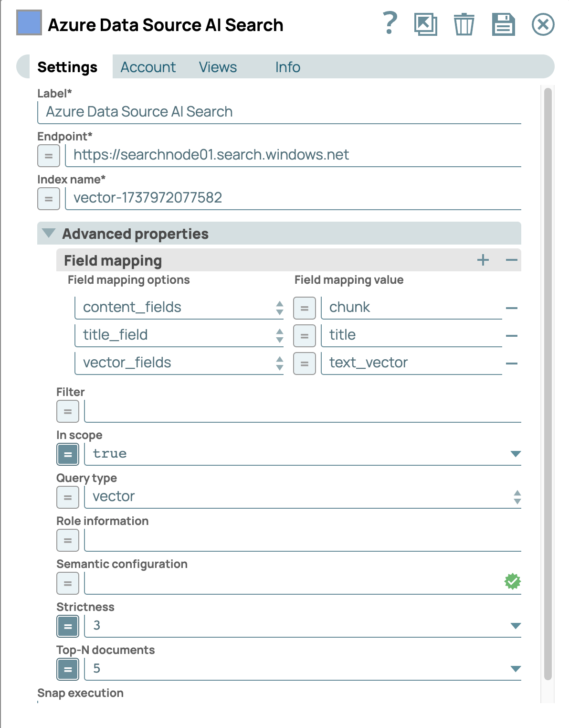Viewport: 569px width, 728px height.
Task: Click the blue snap color square
Action: [x=29, y=23]
